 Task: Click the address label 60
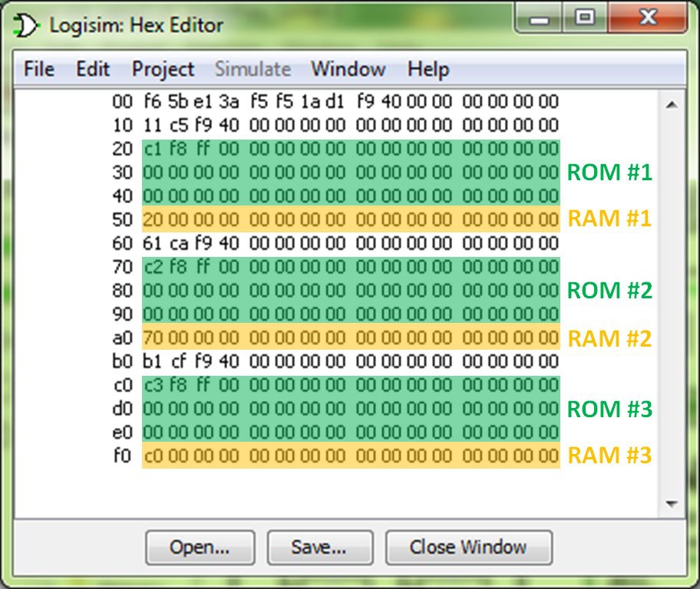pyautogui.click(x=122, y=243)
